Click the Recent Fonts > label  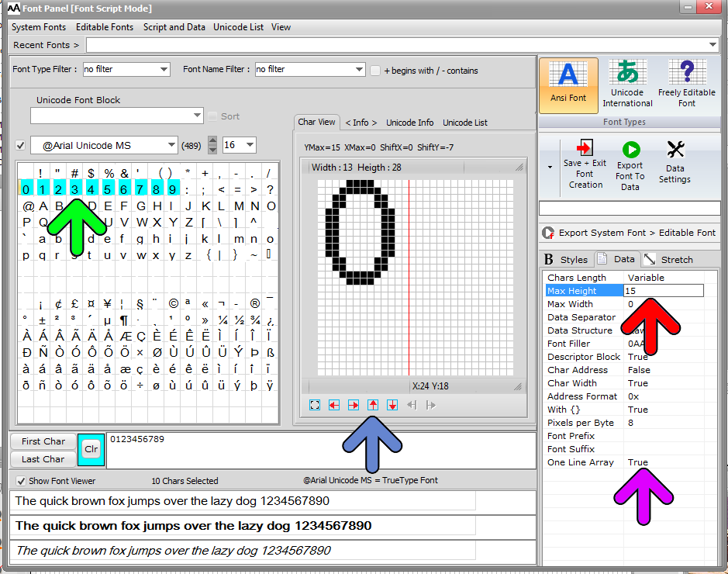point(46,45)
